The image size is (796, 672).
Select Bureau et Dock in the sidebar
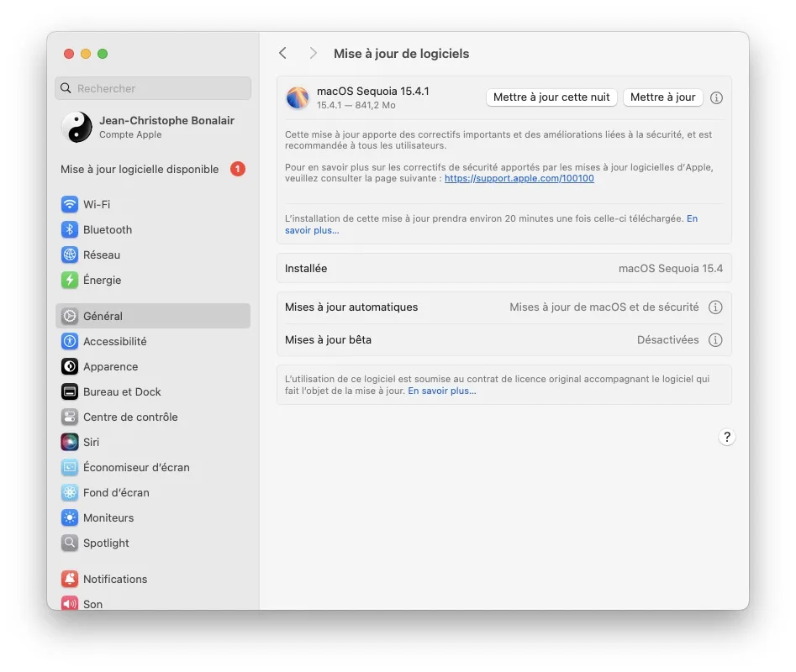(x=153, y=391)
